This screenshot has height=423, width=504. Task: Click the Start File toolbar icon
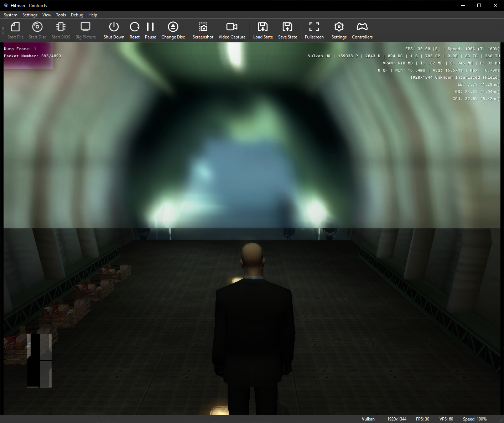[15, 31]
